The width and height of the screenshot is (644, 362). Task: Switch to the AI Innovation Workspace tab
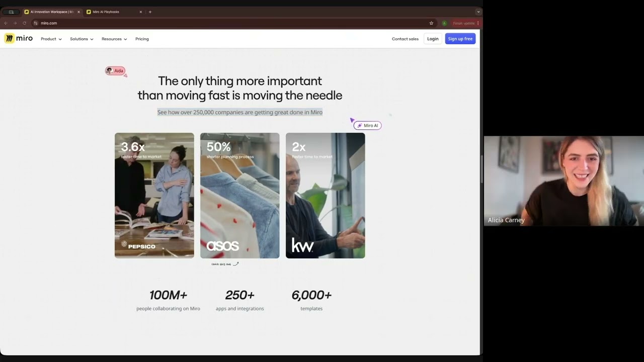pos(52,12)
